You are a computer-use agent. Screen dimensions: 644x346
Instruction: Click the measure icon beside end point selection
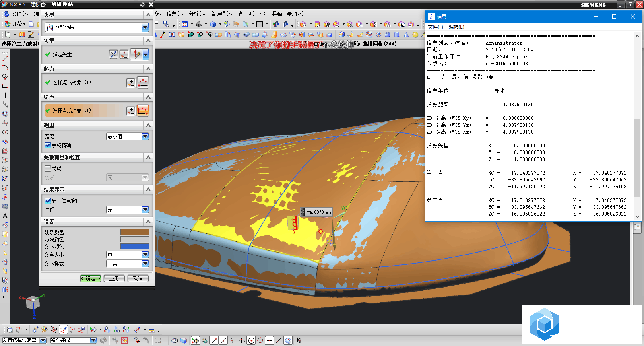(x=143, y=111)
